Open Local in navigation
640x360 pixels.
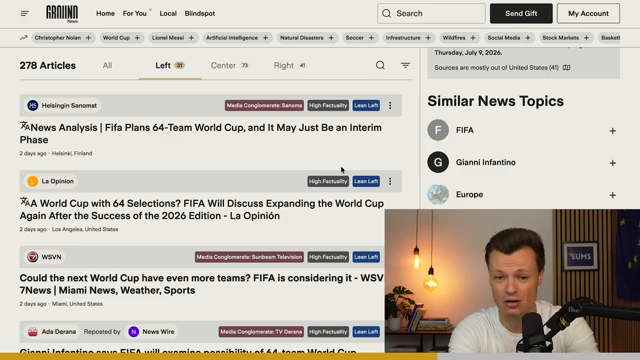click(168, 13)
